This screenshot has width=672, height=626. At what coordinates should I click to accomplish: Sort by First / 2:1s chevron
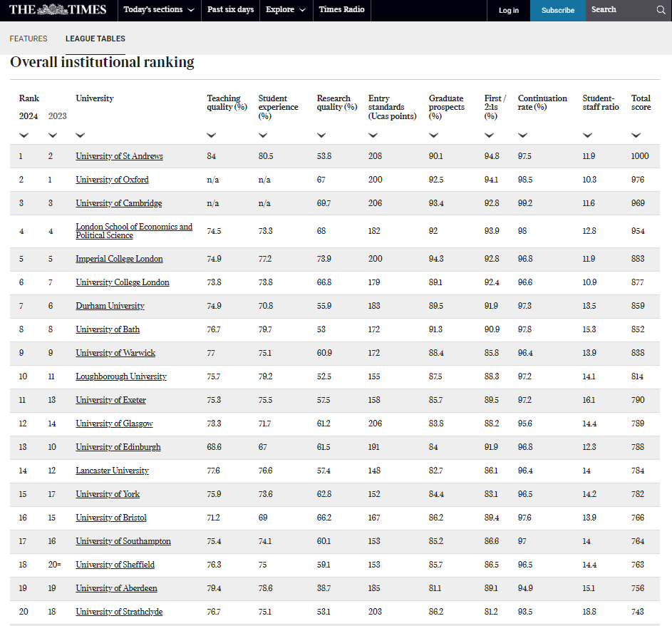click(x=489, y=135)
